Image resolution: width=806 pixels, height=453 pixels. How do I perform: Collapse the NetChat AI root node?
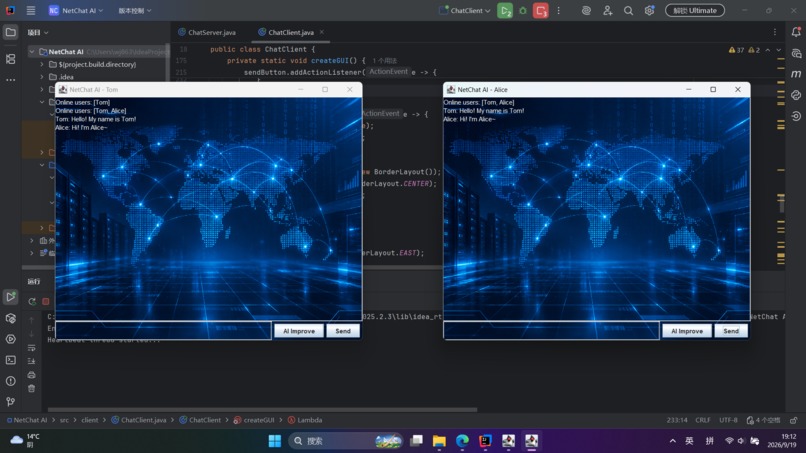coord(32,51)
